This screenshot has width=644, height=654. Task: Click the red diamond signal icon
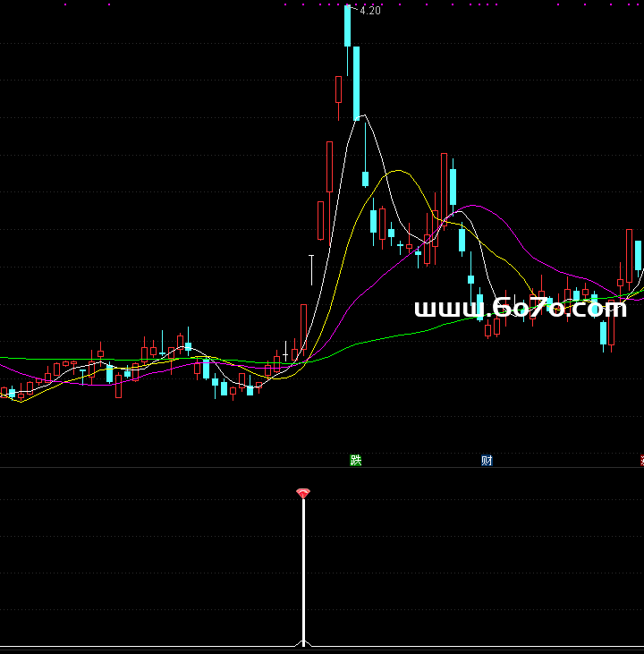point(303,493)
